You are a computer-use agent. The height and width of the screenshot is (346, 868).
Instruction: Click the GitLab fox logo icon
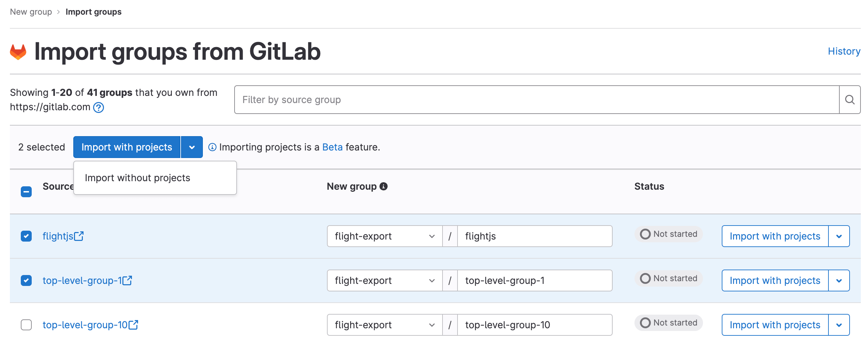(18, 52)
